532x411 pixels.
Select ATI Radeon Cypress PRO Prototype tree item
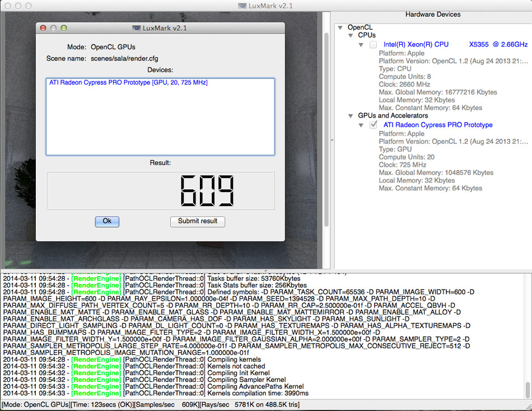(x=438, y=125)
